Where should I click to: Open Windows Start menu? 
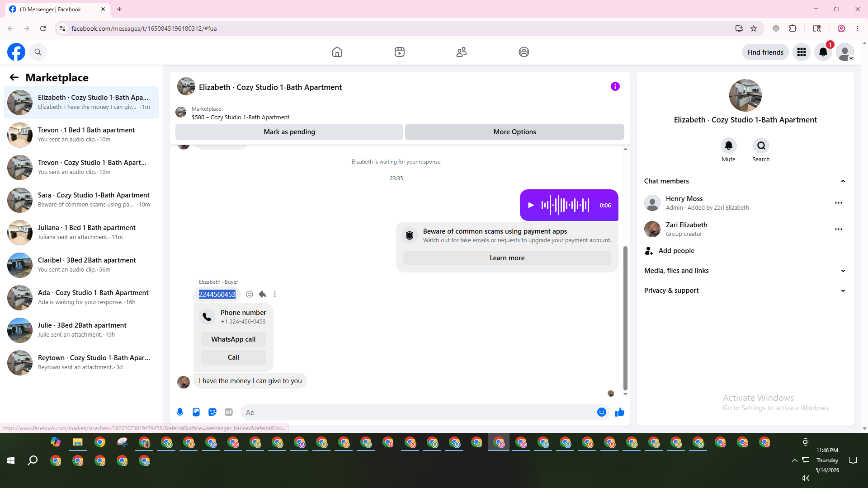click(11, 460)
